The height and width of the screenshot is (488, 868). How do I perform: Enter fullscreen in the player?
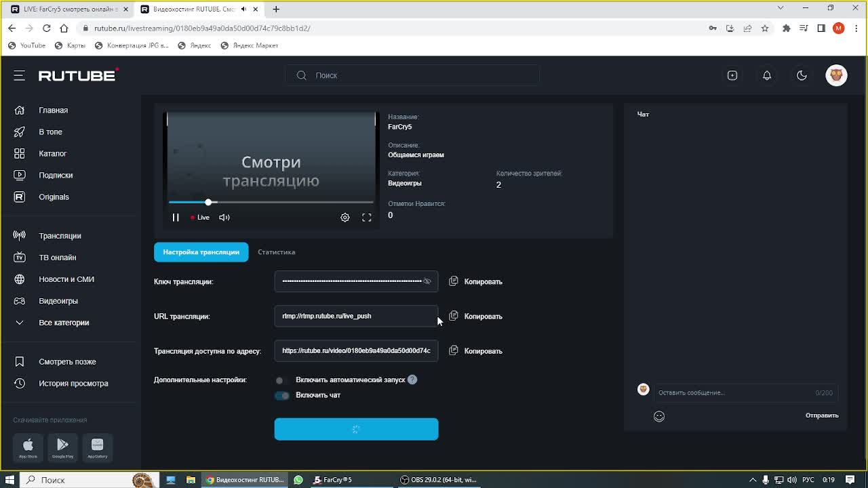click(367, 218)
